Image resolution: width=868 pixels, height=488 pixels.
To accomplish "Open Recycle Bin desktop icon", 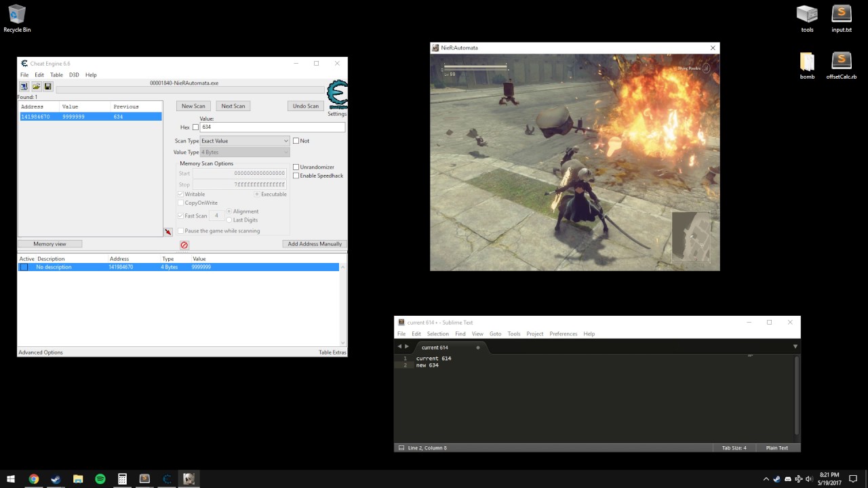I will 17,18.
